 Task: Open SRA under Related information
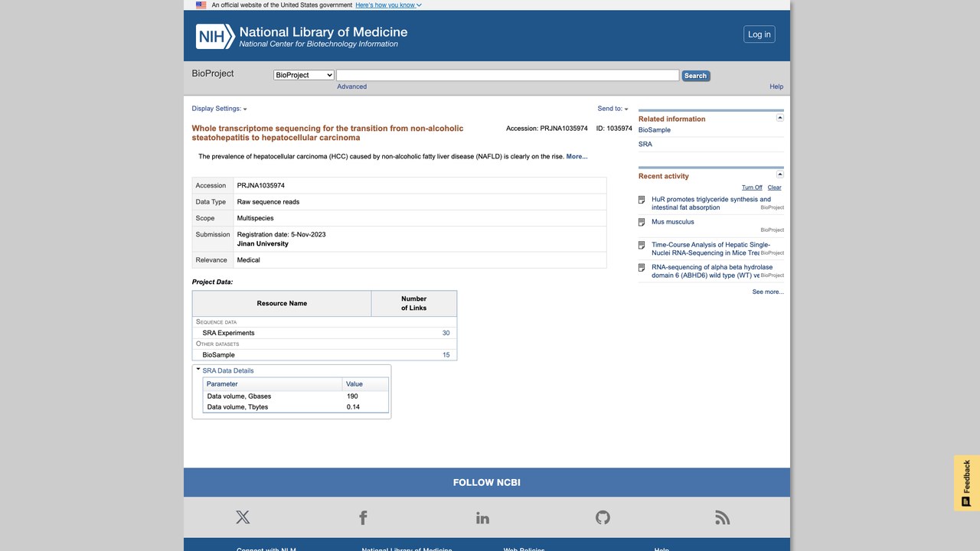645,145
